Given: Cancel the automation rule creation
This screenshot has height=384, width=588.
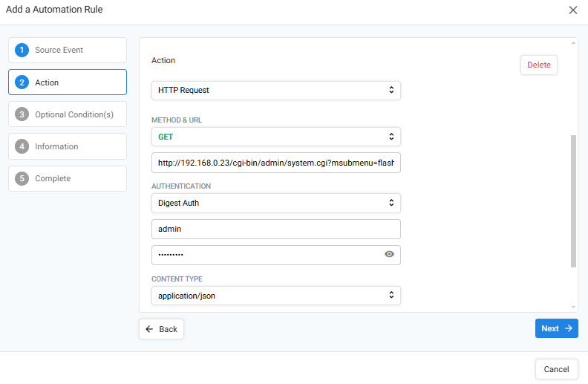Looking at the screenshot, I should pyautogui.click(x=557, y=369).
